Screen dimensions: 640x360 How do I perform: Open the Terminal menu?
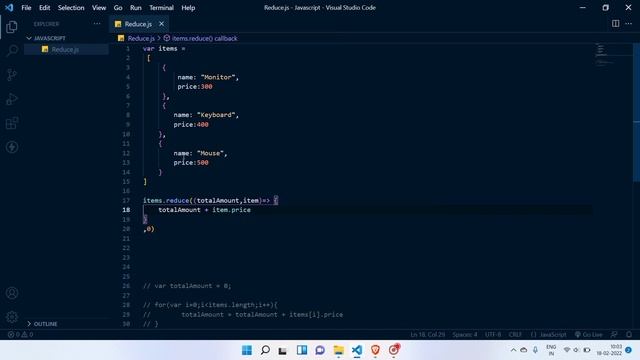click(161, 8)
